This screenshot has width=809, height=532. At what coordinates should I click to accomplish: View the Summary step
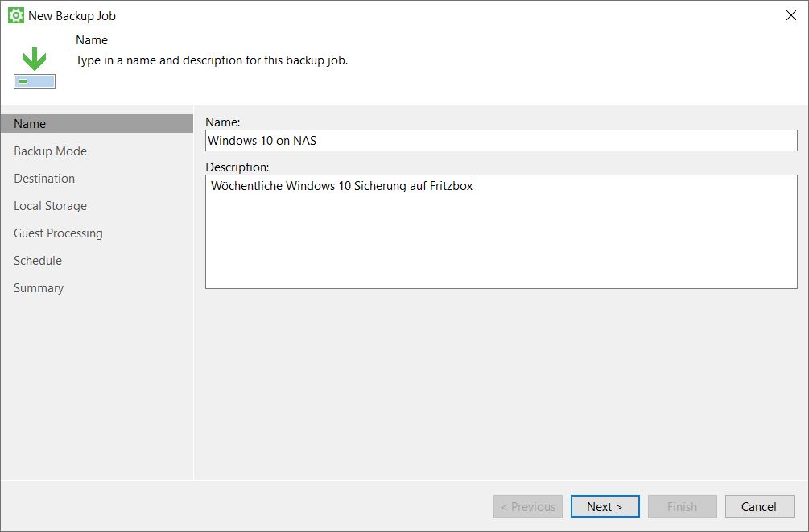tap(39, 288)
